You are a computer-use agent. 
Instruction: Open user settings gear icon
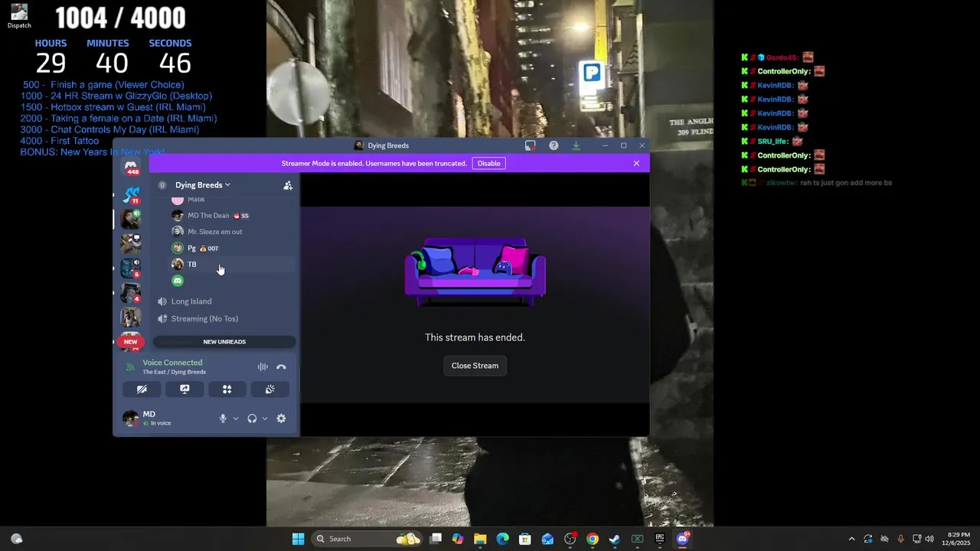(281, 419)
